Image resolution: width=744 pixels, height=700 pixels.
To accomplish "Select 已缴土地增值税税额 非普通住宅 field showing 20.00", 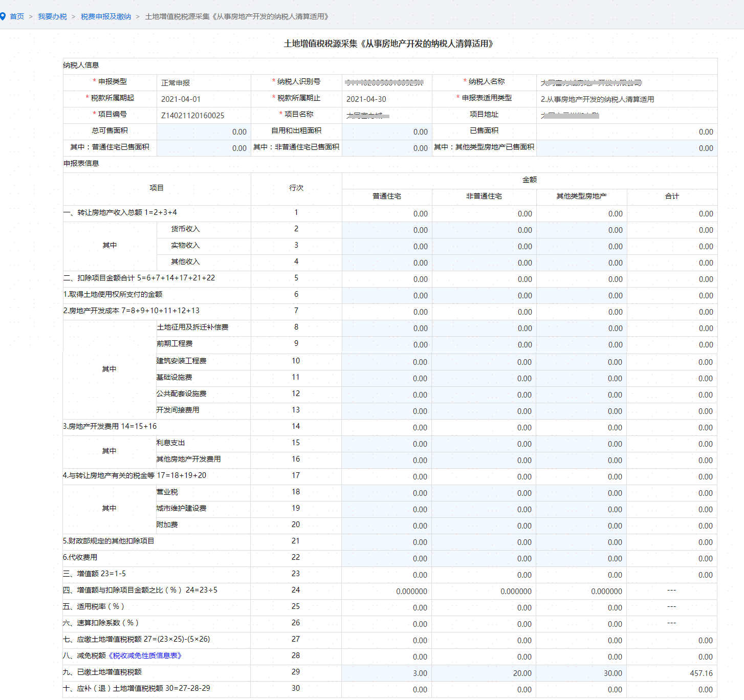I will (484, 673).
